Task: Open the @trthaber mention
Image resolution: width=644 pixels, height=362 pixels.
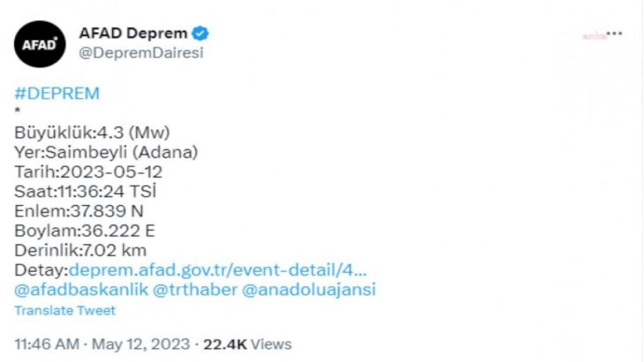Action: tap(195, 289)
